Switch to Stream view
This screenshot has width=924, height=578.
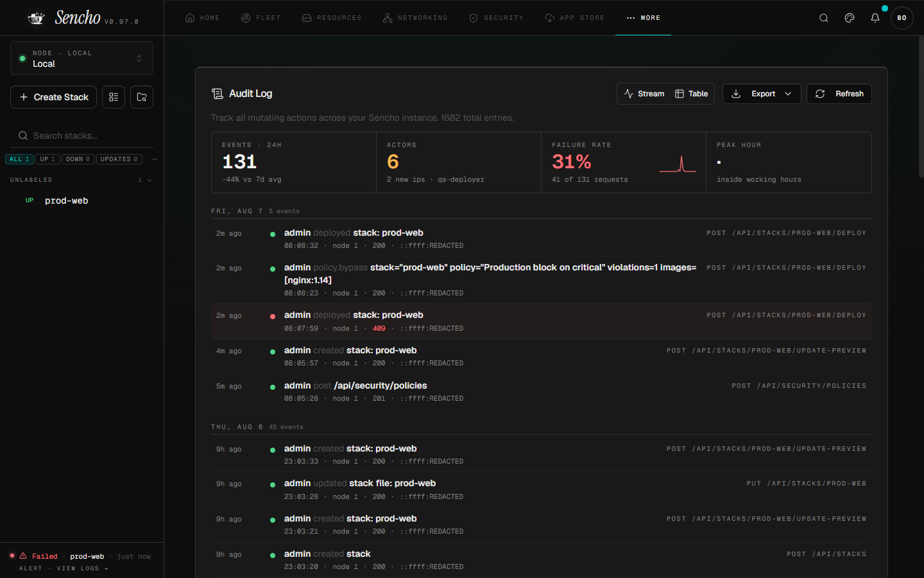(644, 94)
